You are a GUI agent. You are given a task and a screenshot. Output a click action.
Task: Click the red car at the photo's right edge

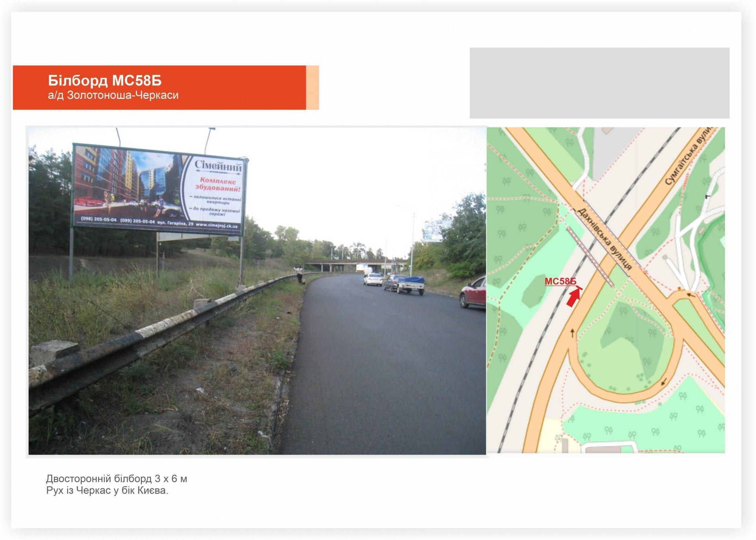pos(472,292)
